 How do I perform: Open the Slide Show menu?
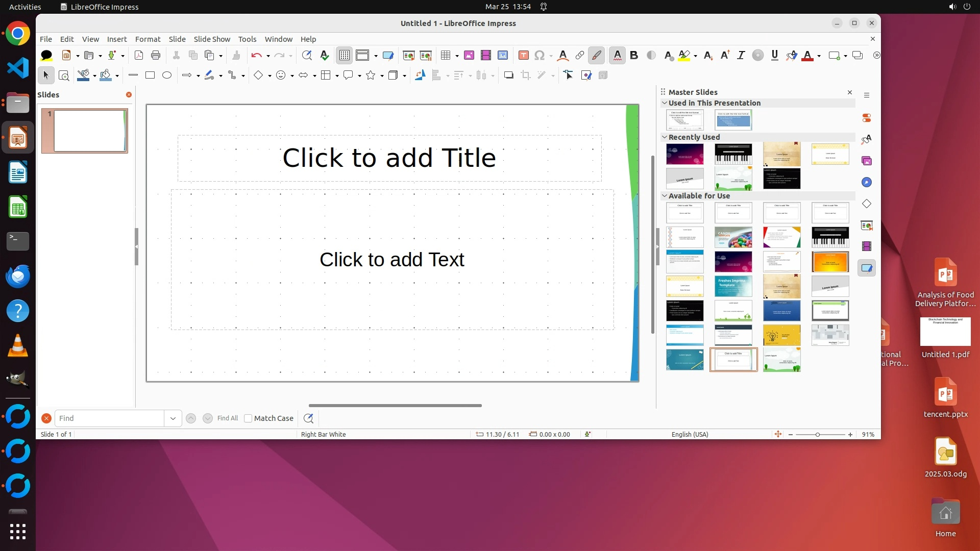pyautogui.click(x=212, y=39)
